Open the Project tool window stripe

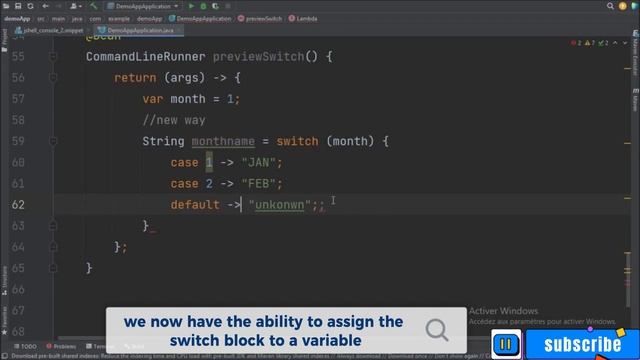coord(4,40)
